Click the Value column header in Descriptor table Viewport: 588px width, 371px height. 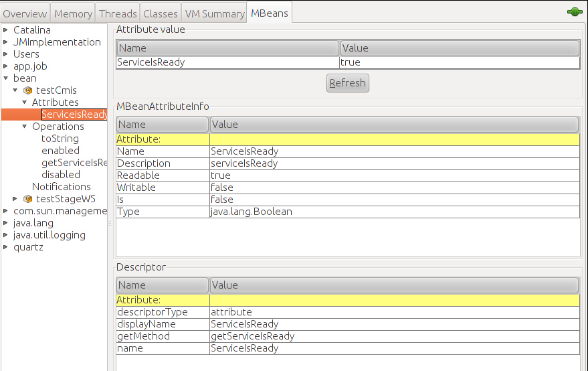click(x=394, y=285)
